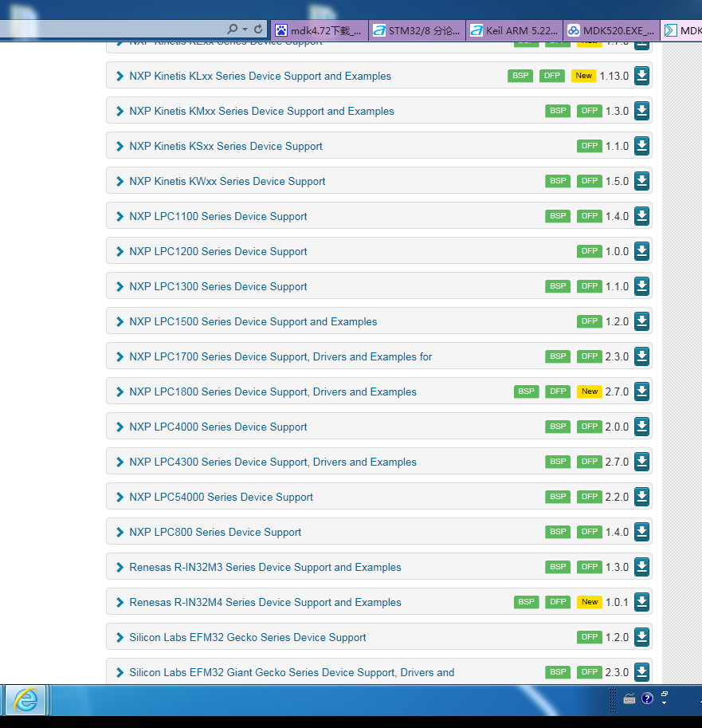This screenshot has height=728, width=702.
Task: Expand NXP LPC1700 Series row
Action: tap(120, 357)
